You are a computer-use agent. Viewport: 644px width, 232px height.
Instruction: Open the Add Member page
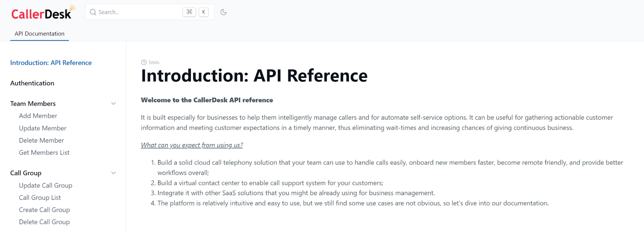point(38,116)
